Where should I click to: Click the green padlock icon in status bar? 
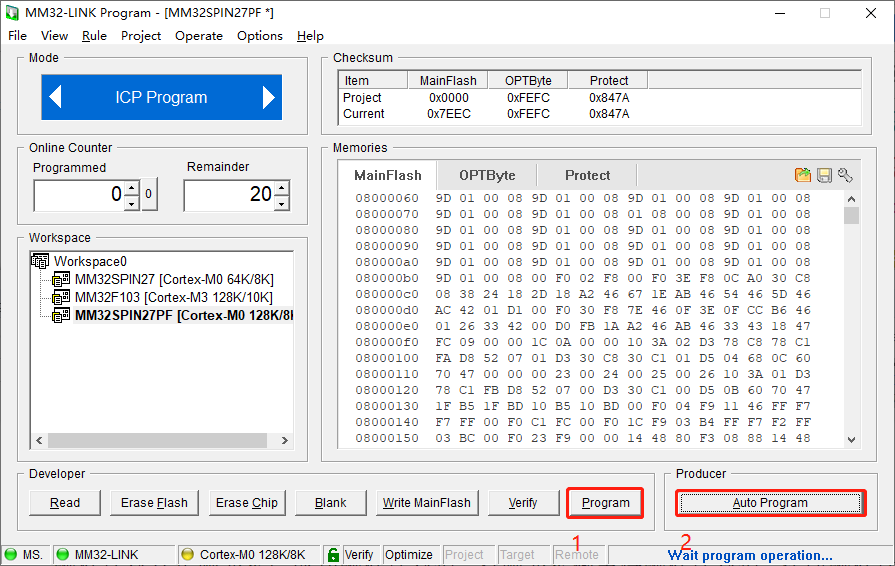click(333, 555)
